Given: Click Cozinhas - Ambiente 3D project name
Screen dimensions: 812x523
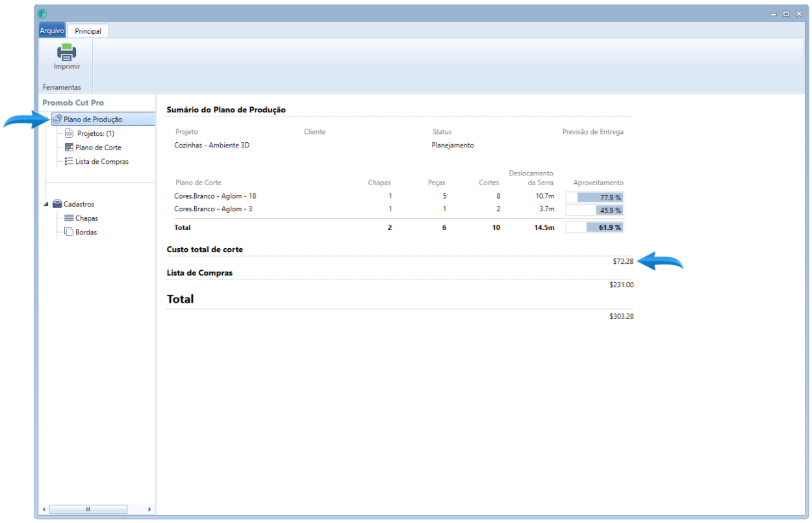Looking at the screenshot, I should 212,146.
